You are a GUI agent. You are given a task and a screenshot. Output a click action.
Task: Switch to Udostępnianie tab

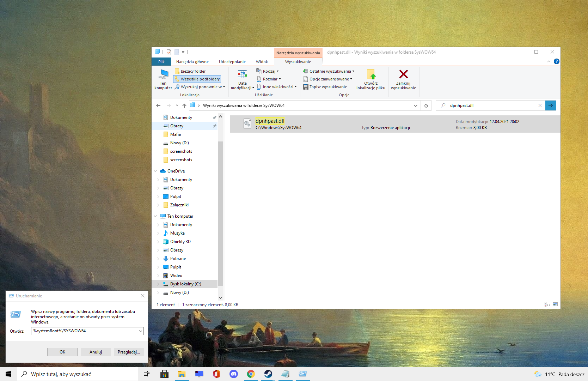point(232,62)
